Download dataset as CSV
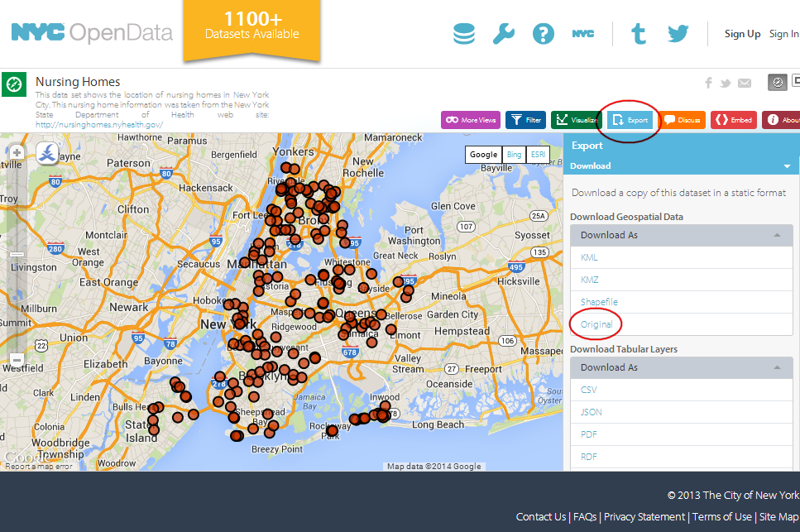Image resolution: width=800 pixels, height=532 pixels. [588, 390]
